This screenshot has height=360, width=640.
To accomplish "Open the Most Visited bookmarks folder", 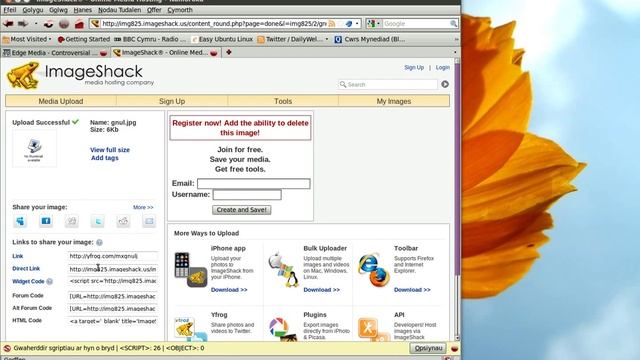I will tap(27, 39).
